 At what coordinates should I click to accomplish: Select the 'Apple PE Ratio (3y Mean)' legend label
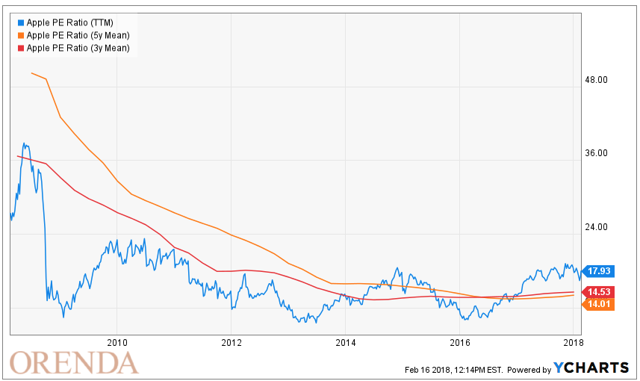(x=78, y=48)
